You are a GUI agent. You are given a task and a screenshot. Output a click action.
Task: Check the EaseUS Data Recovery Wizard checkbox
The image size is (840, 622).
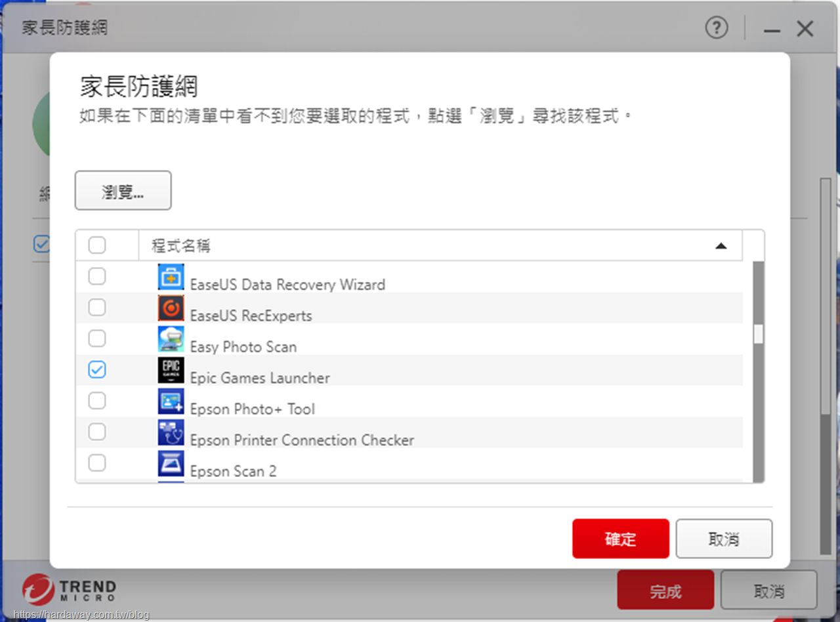pos(97,276)
